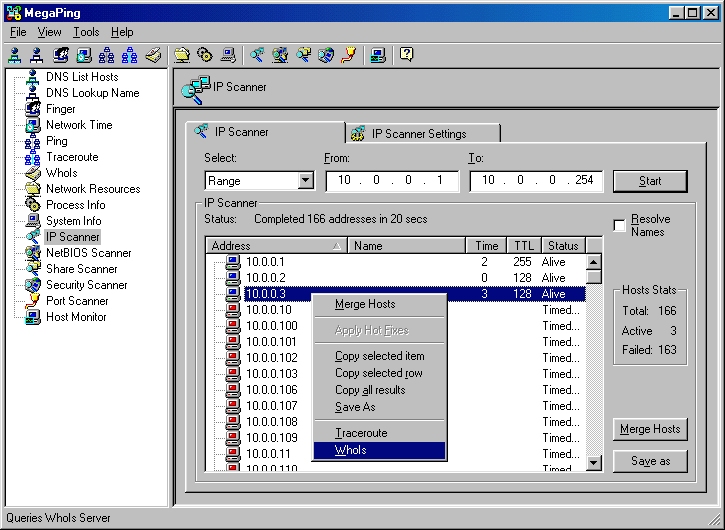Enable the Resolve Names checkbox
This screenshot has width=725, height=530.
pos(619,226)
